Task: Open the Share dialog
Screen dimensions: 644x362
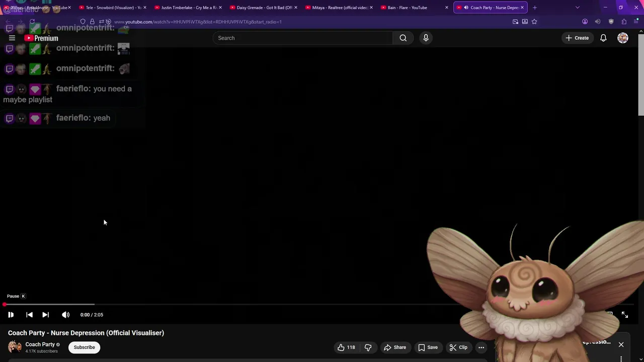Action: [x=395, y=347]
